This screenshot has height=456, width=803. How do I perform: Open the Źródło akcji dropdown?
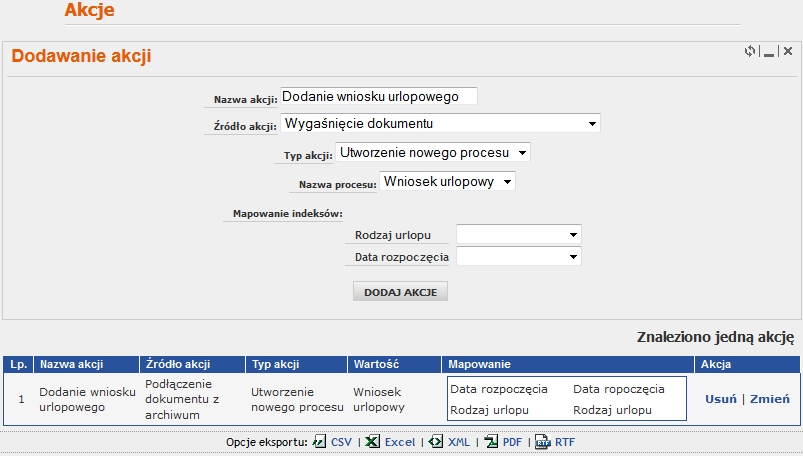pyautogui.click(x=441, y=124)
